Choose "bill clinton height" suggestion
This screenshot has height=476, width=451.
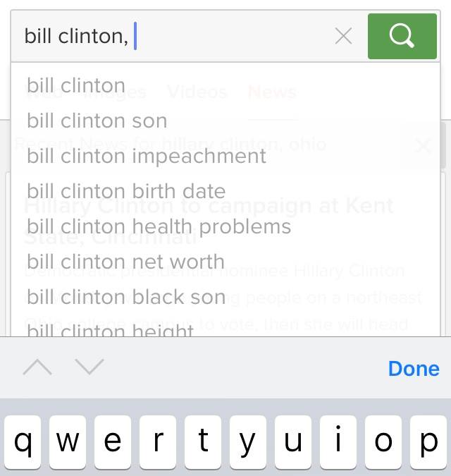tap(110, 329)
